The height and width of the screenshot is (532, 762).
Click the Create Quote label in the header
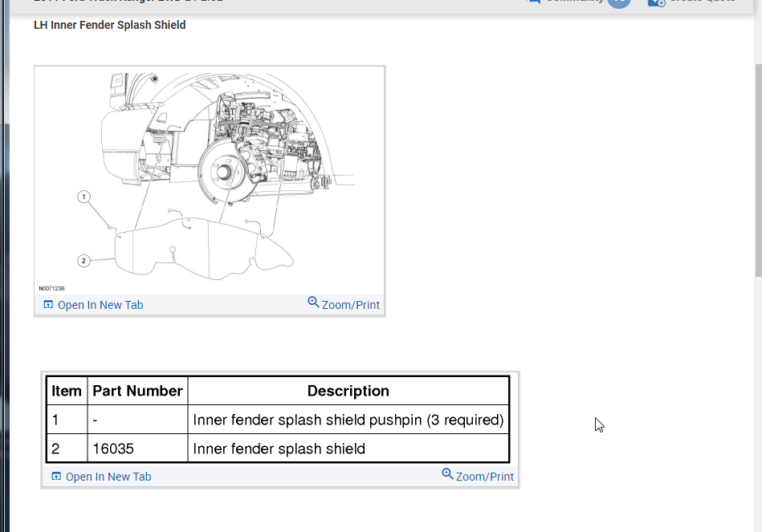tap(703, 1)
